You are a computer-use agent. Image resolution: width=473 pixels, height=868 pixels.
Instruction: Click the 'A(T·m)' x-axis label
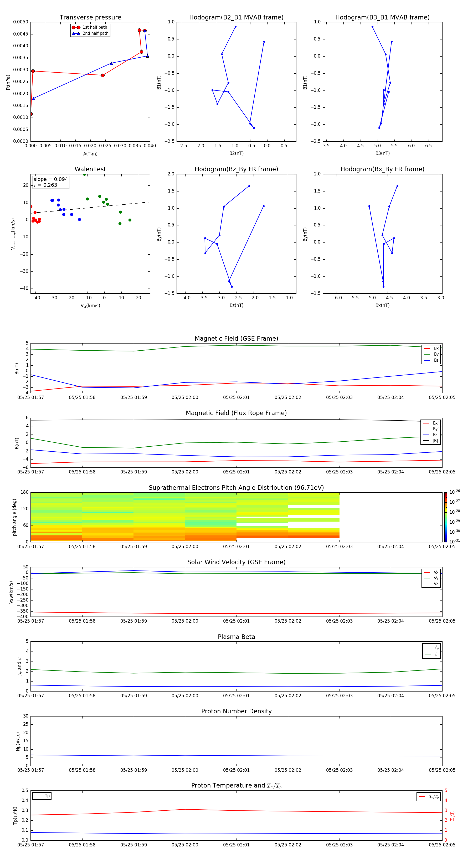coord(90,154)
